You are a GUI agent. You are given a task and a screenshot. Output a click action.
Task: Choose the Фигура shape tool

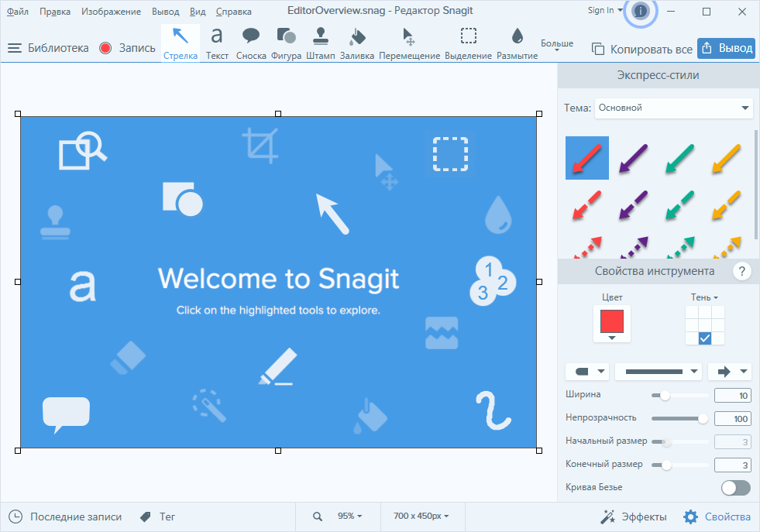tap(286, 43)
